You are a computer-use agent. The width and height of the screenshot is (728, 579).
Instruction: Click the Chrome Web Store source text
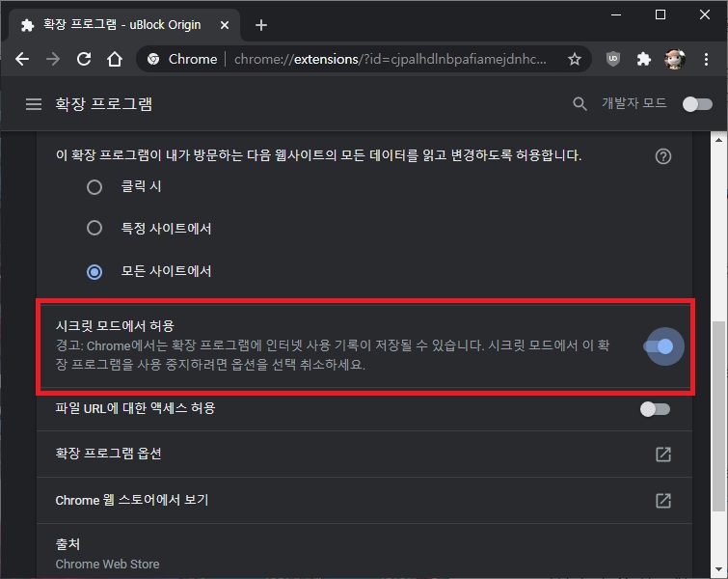107,564
